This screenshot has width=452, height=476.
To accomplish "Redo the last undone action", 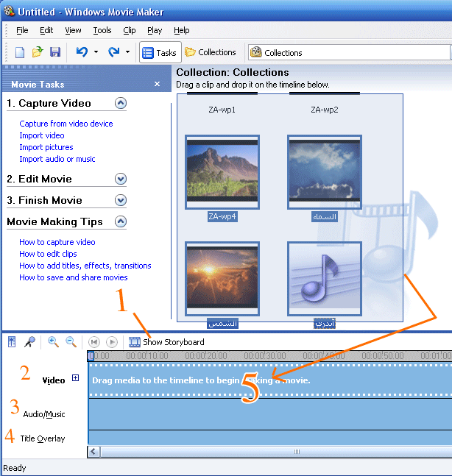I will point(113,52).
